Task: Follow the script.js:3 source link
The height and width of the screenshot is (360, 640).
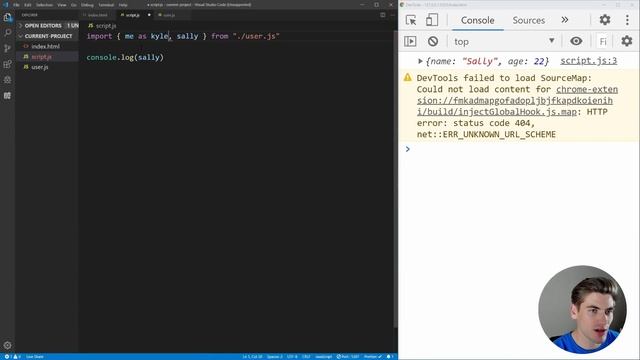Action: point(589,61)
